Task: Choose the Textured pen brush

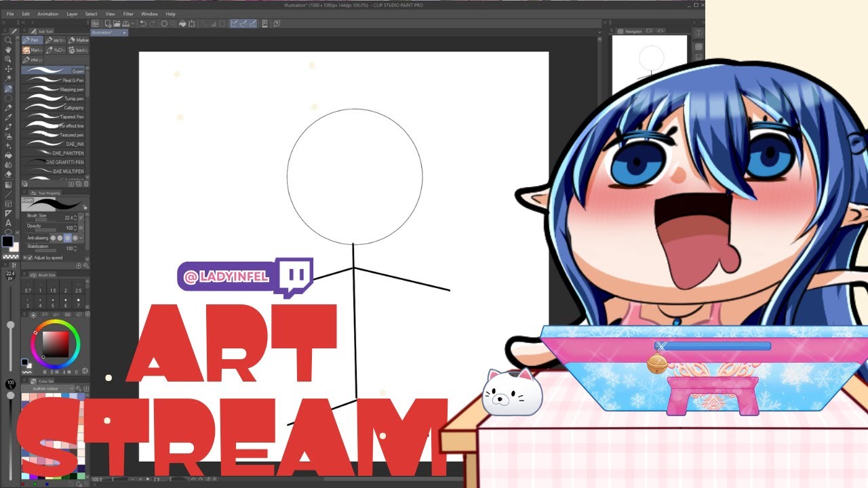Action: (54, 135)
